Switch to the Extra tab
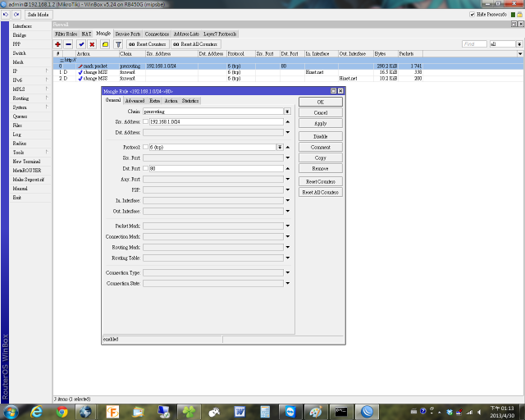Screen dimensions: 525x420 tap(154, 101)
